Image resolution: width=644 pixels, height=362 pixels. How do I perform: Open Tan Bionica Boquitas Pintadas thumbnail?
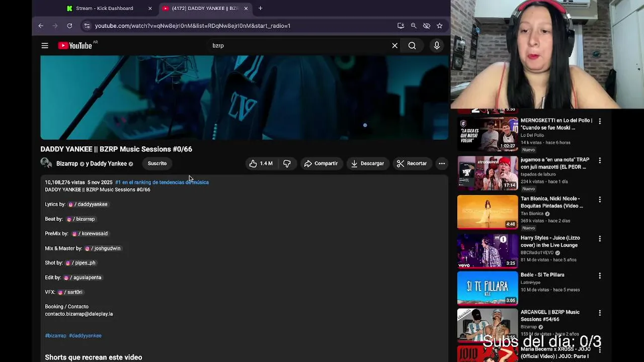[x=488, y=212]
